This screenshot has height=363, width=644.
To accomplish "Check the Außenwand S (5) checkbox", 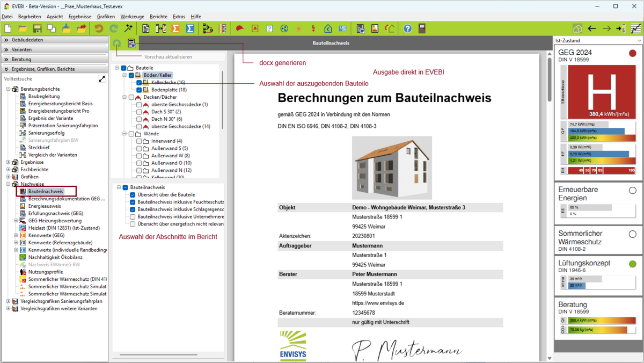I will [139, 148].
